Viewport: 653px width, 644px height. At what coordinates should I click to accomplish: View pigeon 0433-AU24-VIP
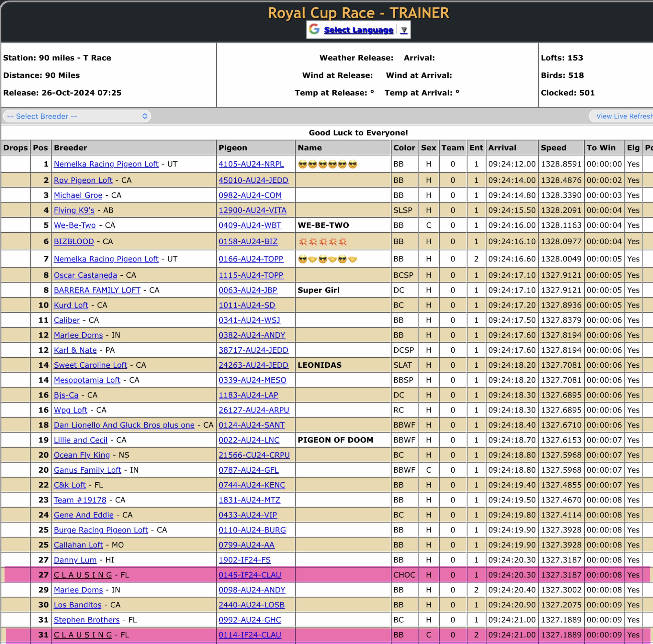[248, 515]
